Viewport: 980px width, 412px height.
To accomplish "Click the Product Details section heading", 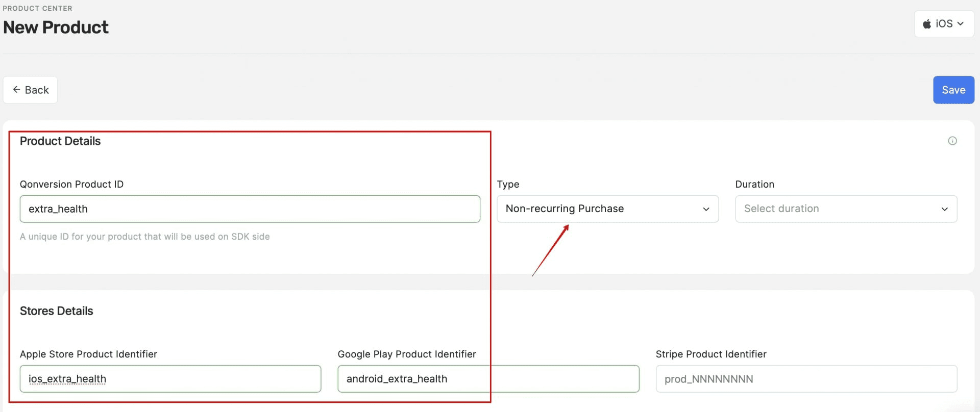I will pos(60,141).
